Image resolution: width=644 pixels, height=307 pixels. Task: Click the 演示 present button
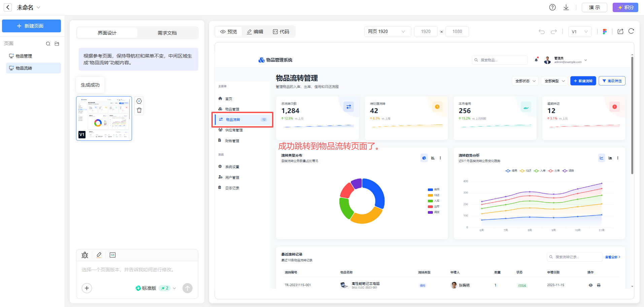point(594,7)
